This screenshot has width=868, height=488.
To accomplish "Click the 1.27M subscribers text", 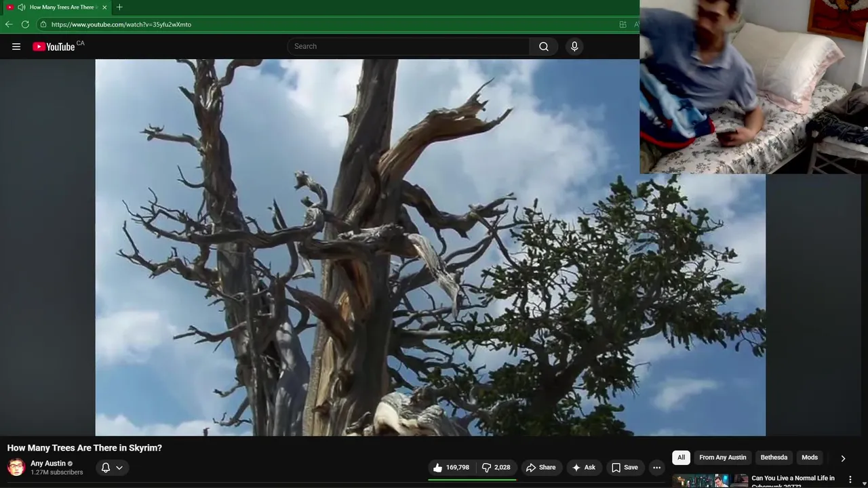I will point(57,472).
